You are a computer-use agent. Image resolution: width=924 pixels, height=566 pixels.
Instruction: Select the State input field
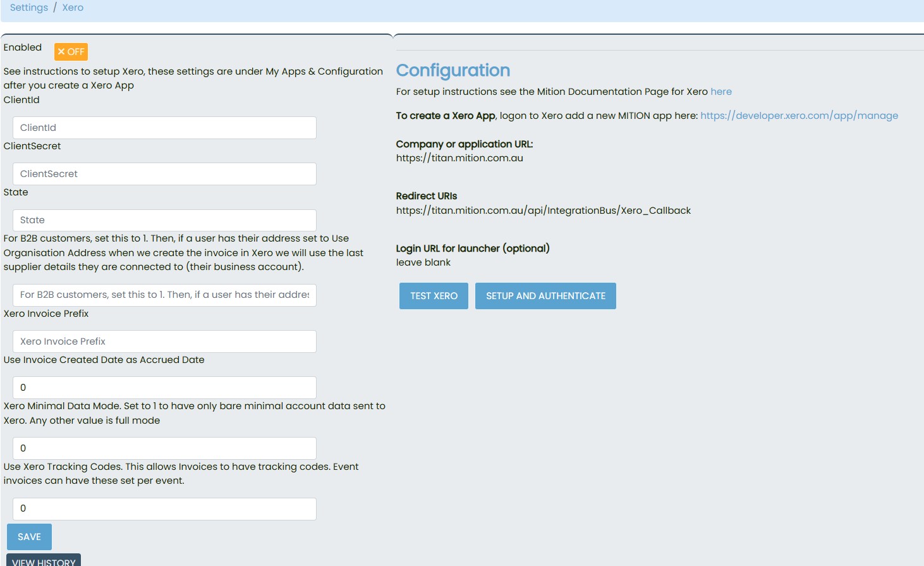tap(164, 220)
